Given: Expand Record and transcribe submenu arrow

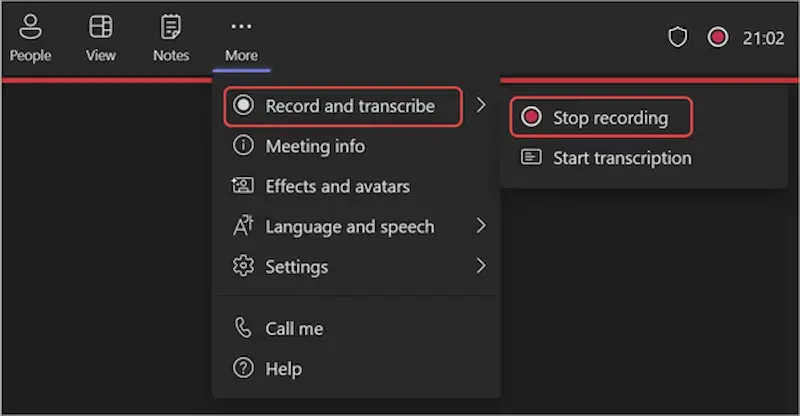Looking at the screenshot, I should click(x=481, y=105).
